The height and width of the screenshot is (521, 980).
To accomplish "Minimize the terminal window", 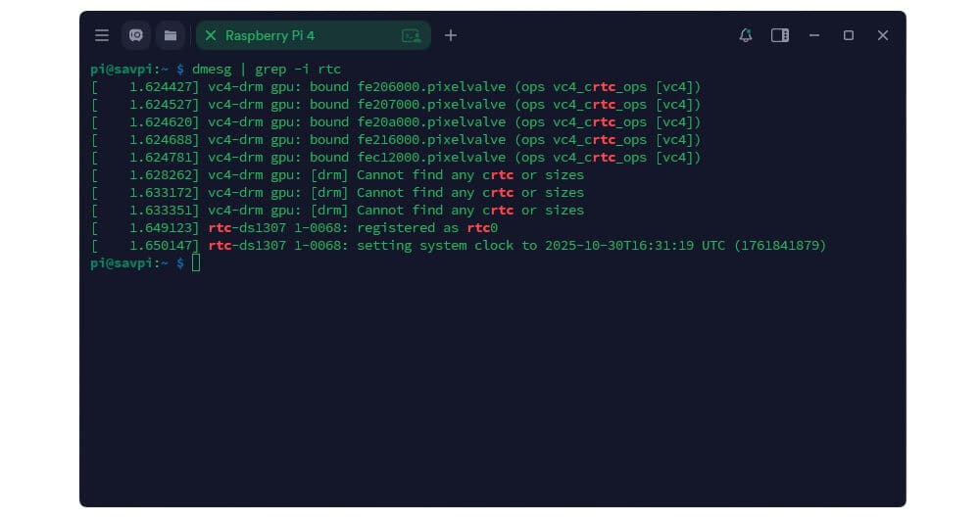I will click(813, 35).
